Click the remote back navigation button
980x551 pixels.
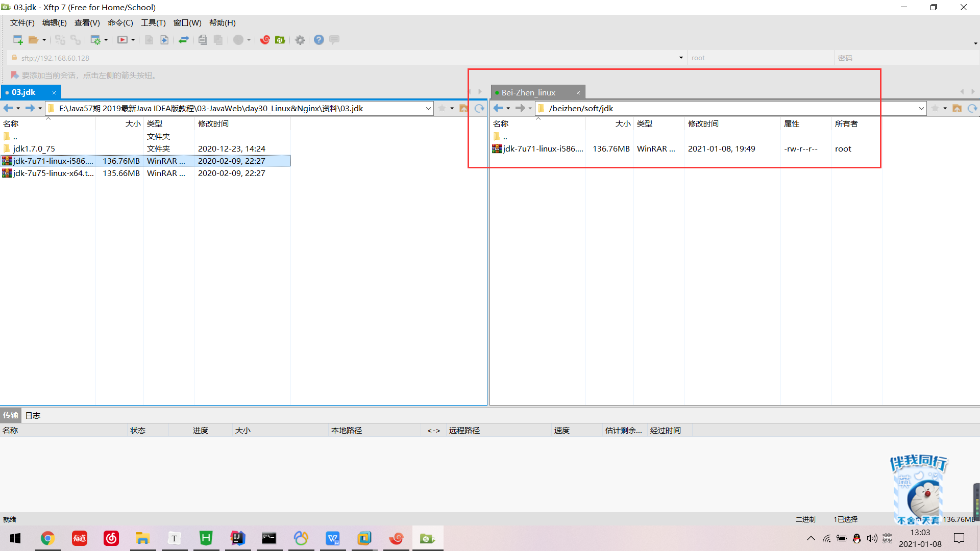click(x=498, y=108)
